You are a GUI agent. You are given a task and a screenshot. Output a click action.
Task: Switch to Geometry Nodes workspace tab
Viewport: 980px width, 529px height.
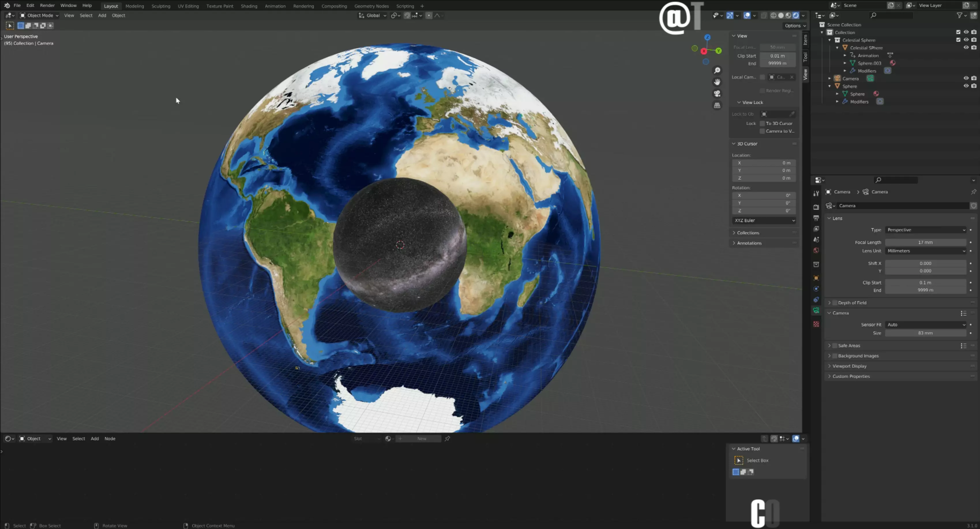[371, 6]
